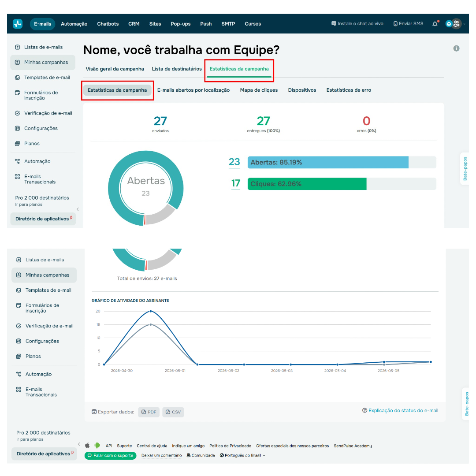This screenshot has width=476, height=476.
Task: Click Explicação do status do e-mail link
Action: pos(403,410)
